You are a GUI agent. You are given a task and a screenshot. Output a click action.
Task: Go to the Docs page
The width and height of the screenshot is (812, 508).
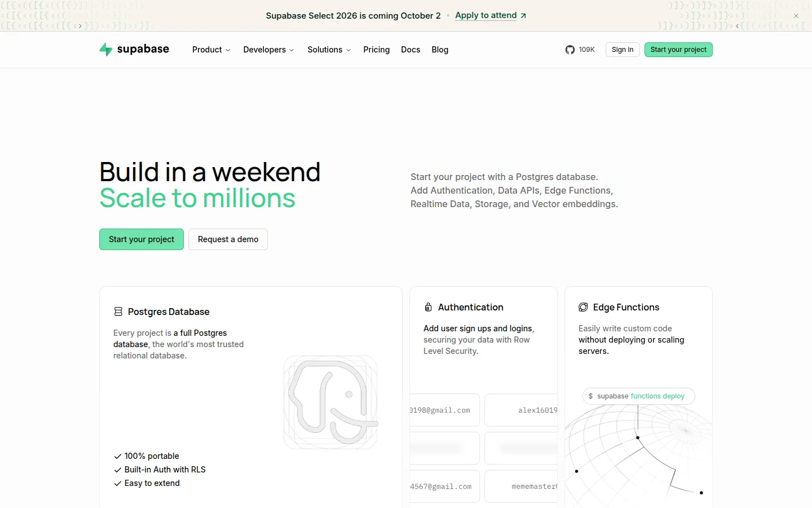click(411, 50)
